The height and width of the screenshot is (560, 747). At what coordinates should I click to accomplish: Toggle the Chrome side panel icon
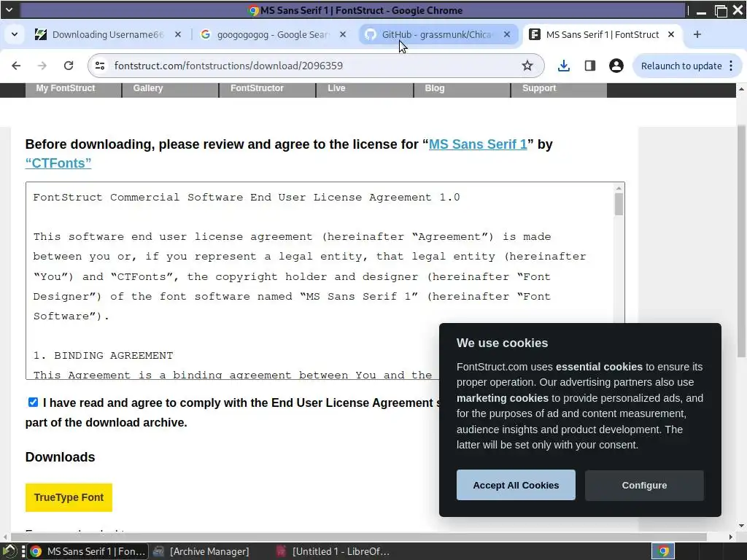pyautogui.click(x=589, y=66)
